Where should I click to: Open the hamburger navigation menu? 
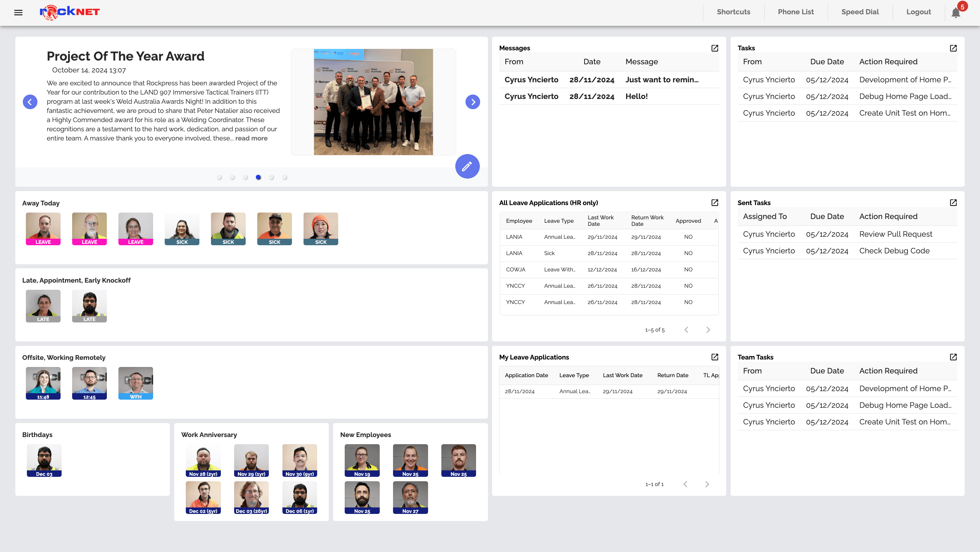pos(18,13)
